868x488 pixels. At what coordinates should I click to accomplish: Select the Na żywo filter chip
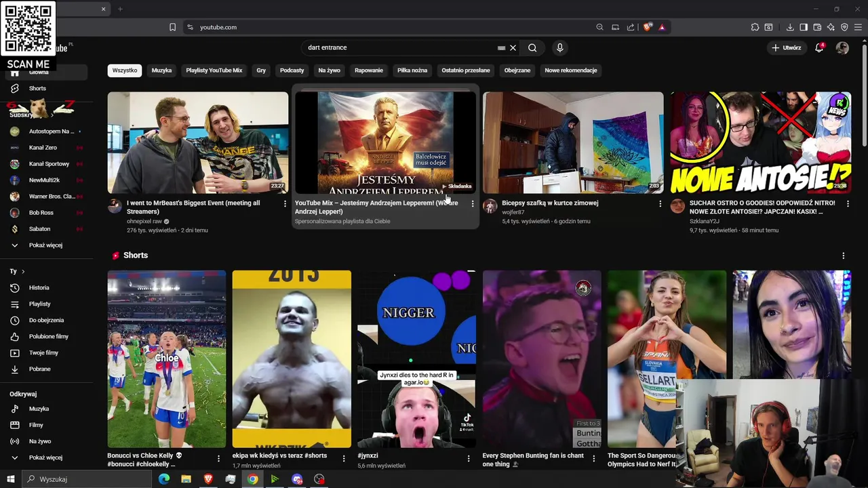330,70
